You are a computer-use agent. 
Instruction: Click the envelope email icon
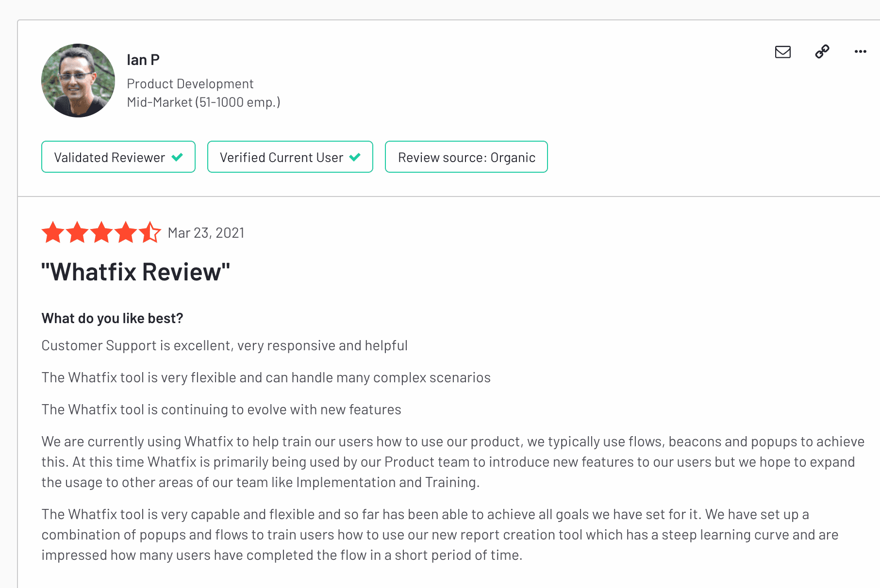click(783, 52)
